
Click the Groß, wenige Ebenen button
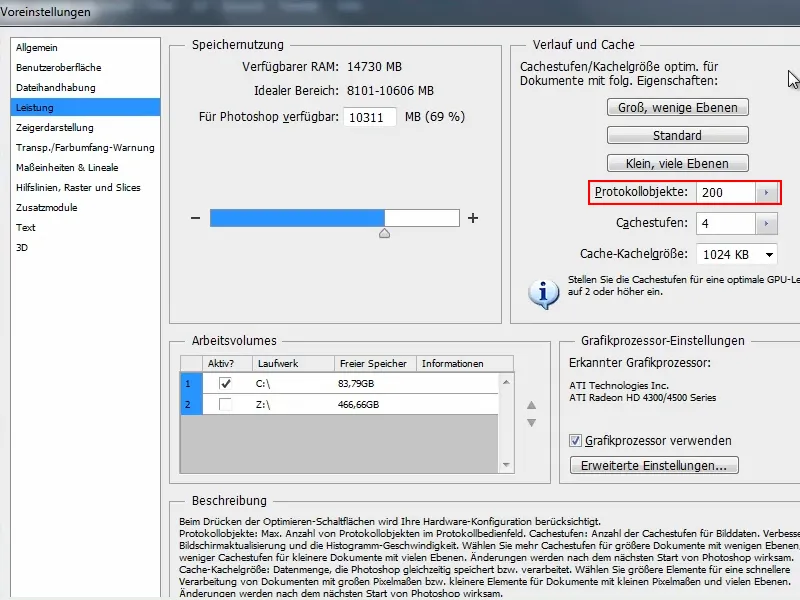[x=678, y=108]
